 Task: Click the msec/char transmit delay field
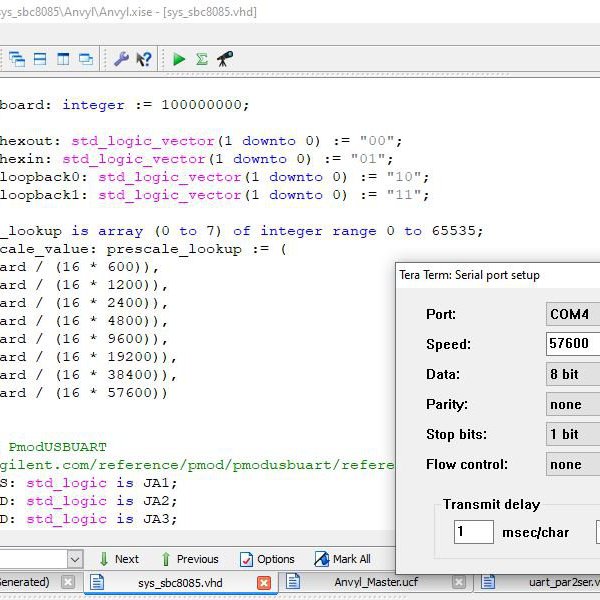click(473, 532)
